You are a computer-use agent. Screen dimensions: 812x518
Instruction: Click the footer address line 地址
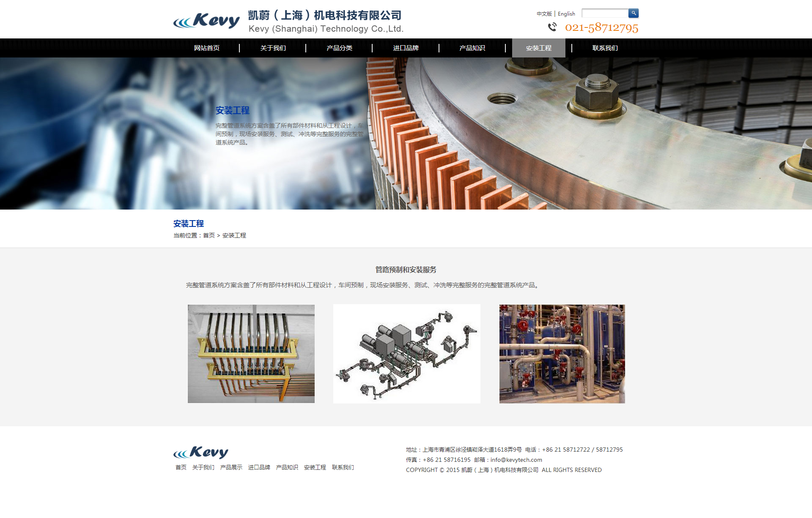464,450
